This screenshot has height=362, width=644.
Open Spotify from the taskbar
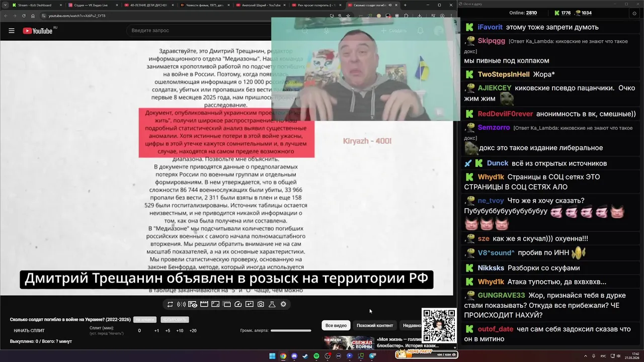(316, 356)
